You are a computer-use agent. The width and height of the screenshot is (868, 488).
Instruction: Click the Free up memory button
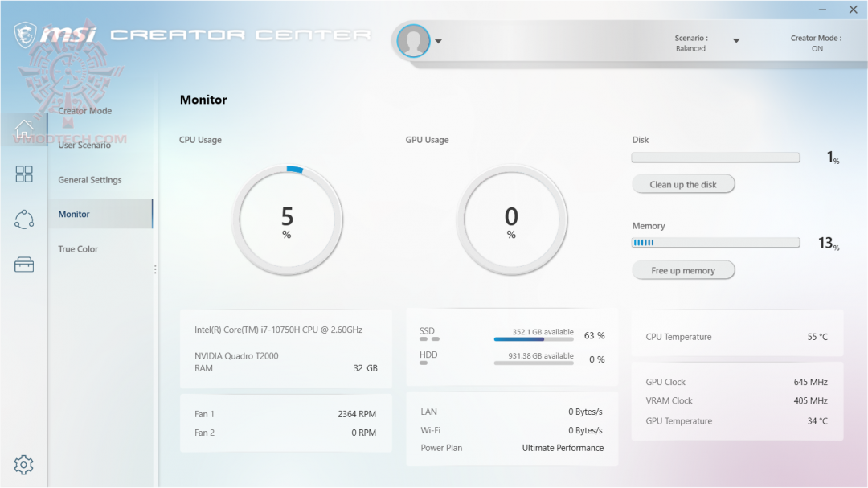[x=683, y=270]
